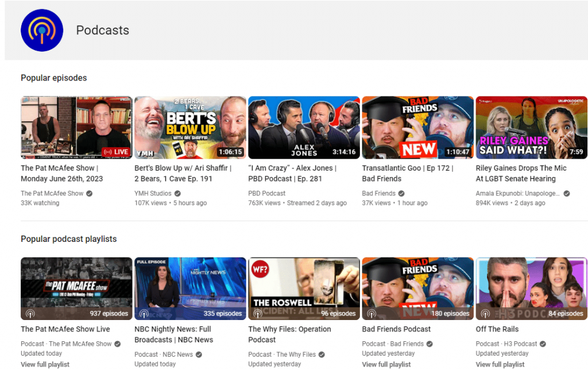Click '894K views • 2 days ago' text
588x370 pixels.
[x=510, y=203]
